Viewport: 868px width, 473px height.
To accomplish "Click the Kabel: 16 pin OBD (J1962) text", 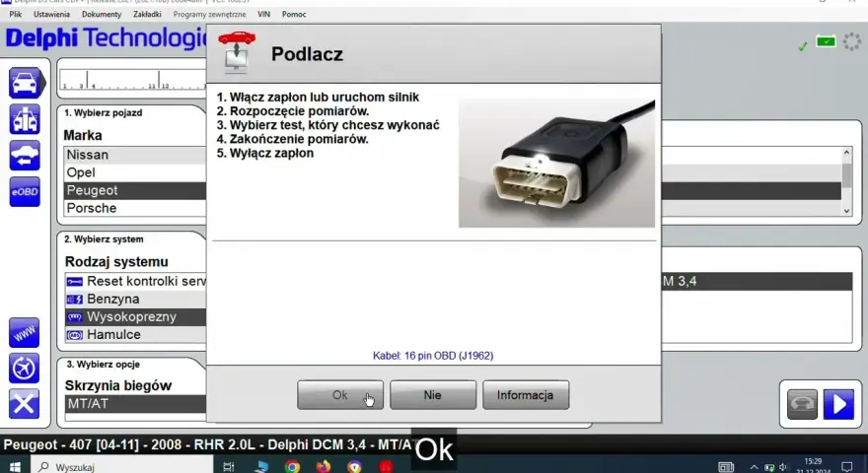I will (x=433, y=356).
